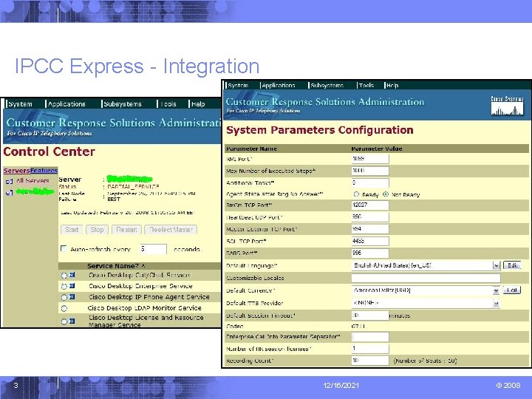Select Cisco Desktop IP Phone Agent Service radio
532x399 pixels.
pos(64,297)
